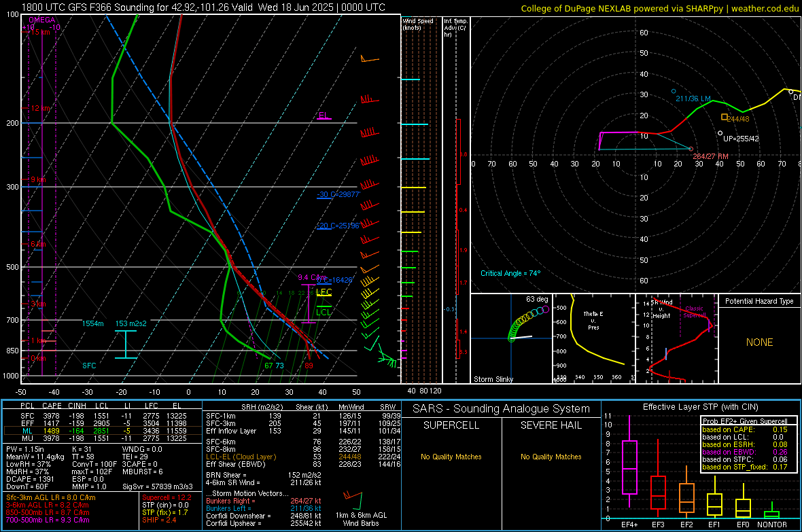
Task: Click the SigSvr = 57839 m3/s3 value
Action: coord(158,486)
